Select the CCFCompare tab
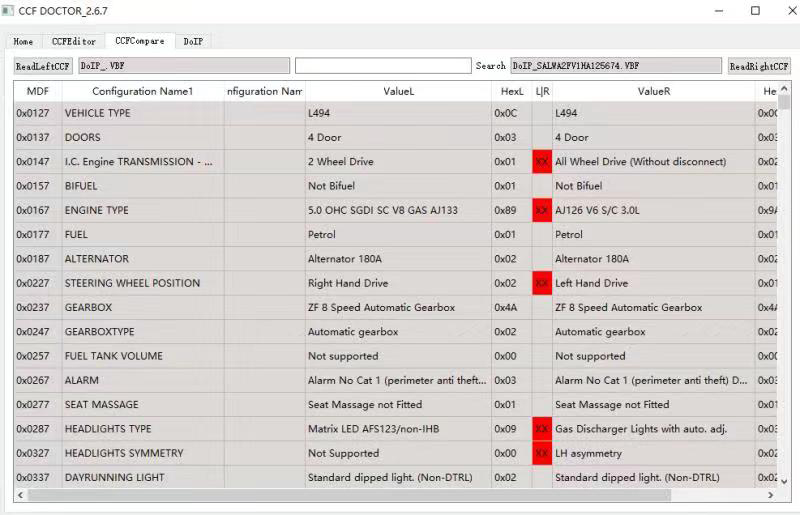The image size is (800, 515). point(140,41)
